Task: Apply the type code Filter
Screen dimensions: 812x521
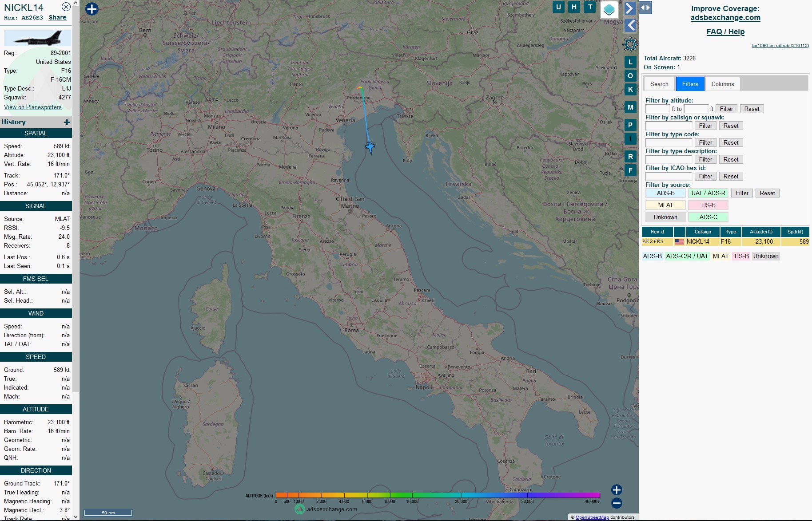Action: coord(705,142)
